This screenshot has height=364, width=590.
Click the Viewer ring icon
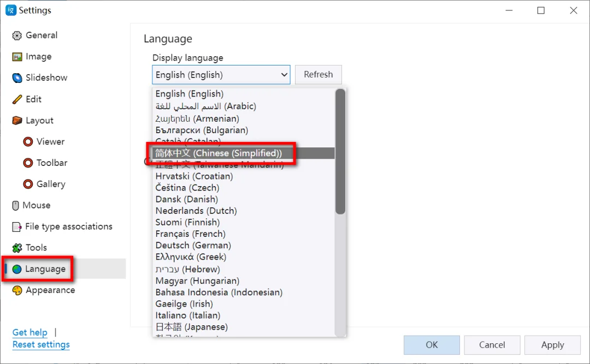pyautogui.click(x=28, y=142)
